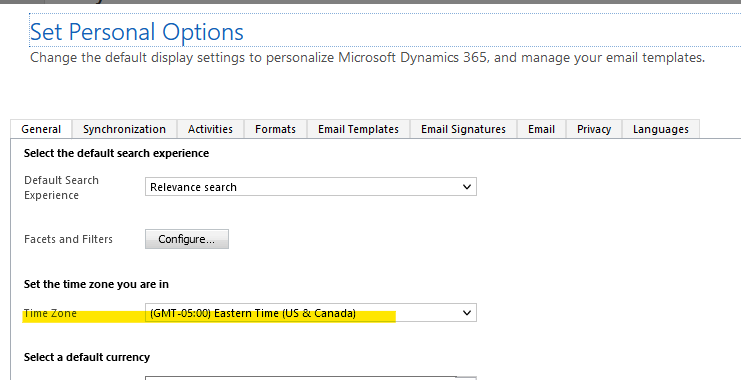Open the Synchronization tab
The image size is (741, 380).
click(124, 129)
